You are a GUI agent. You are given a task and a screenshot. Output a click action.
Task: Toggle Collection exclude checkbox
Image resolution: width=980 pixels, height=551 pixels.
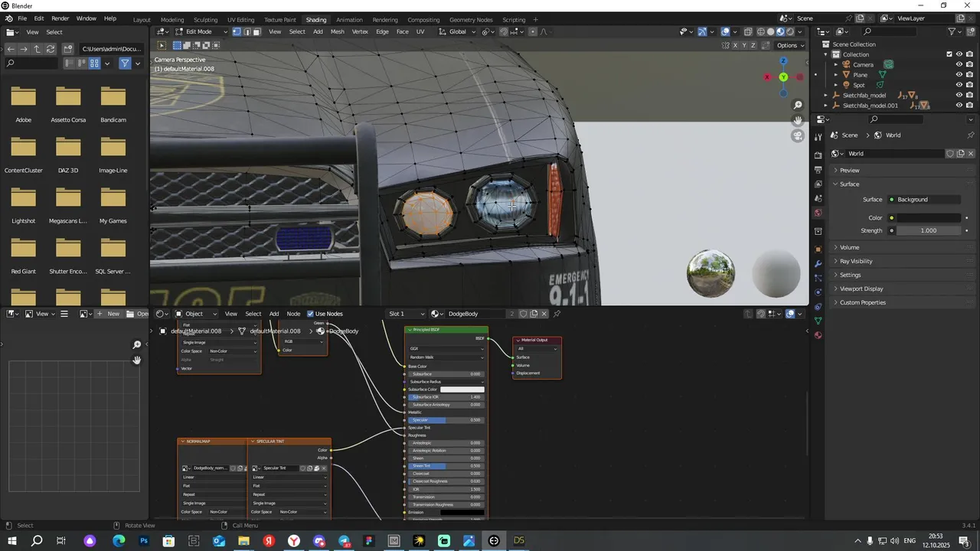(949, 54)
